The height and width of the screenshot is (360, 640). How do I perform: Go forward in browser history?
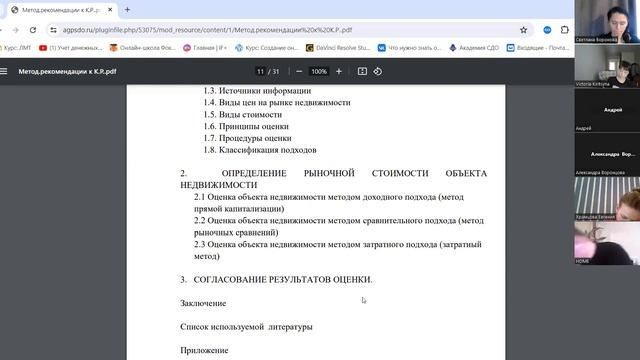tap(16, 30)
